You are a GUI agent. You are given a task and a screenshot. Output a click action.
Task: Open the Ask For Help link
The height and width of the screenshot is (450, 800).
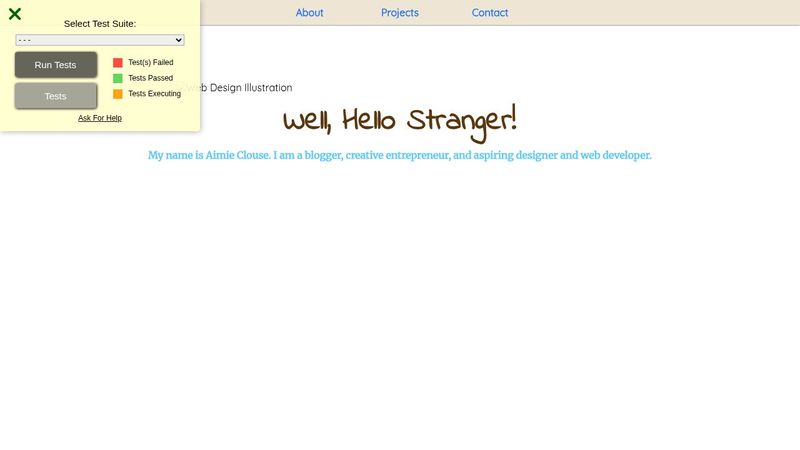[100, 118]
